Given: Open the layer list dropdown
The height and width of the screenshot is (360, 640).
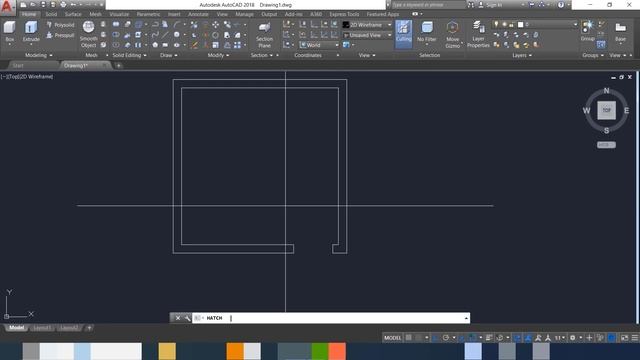Looking at the screenshot, I should tap(536, 24).
